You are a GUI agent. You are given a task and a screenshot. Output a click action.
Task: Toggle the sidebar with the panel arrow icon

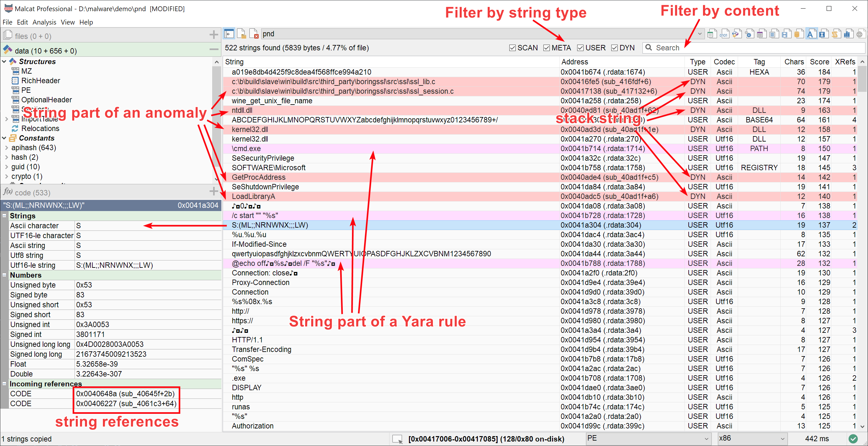(229, 34)
